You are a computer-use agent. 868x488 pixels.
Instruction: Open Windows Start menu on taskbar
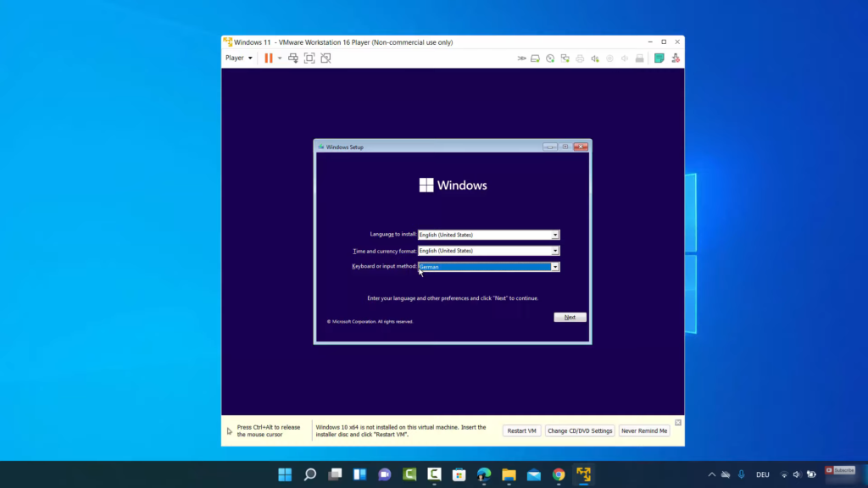[x=285, y=474]
